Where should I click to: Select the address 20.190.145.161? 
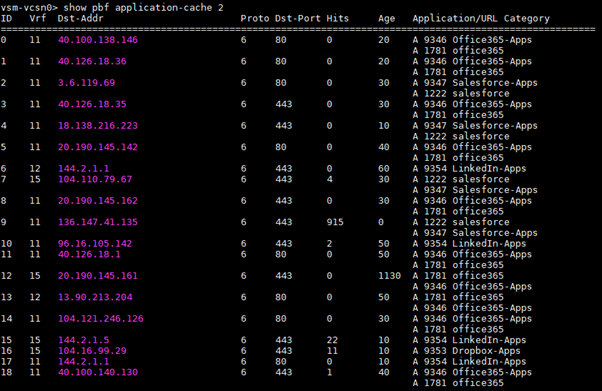[98, 276]
